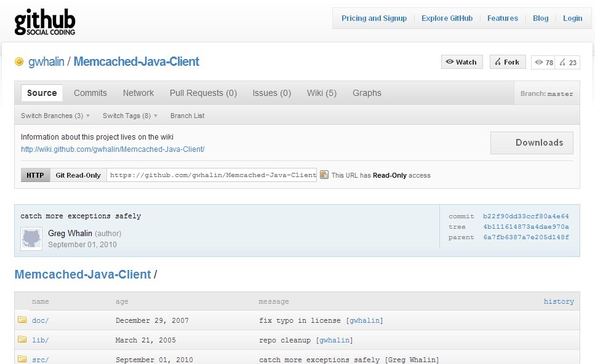
Task: Click Greg Whalin's avatar image
Action: point(31,239)
